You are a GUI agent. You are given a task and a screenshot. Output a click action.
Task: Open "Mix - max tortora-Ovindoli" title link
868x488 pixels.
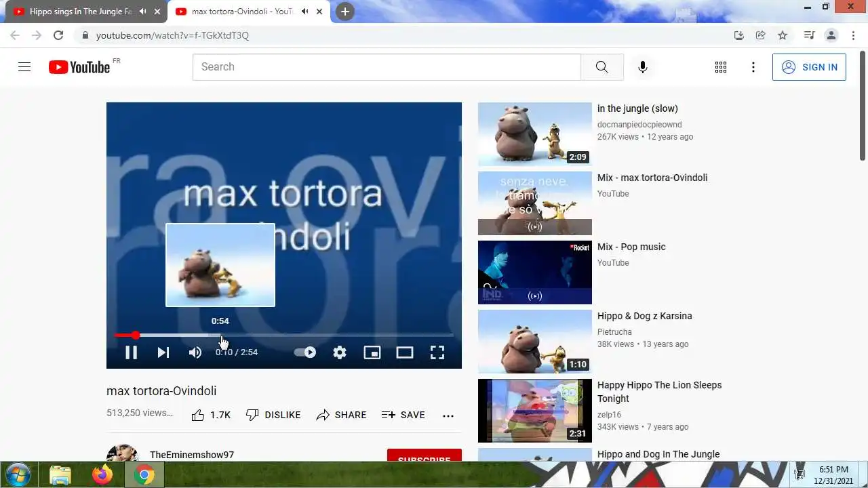(652, 178)
